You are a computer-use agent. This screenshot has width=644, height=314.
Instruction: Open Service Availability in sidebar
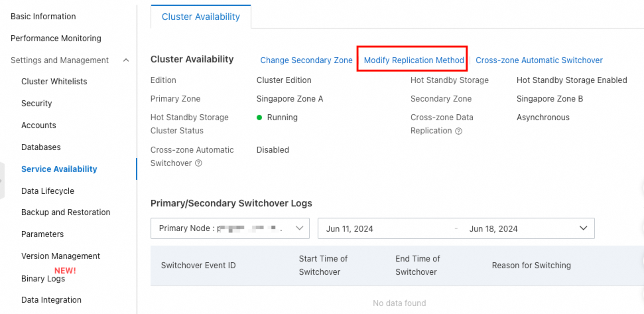tap(59, 169)
